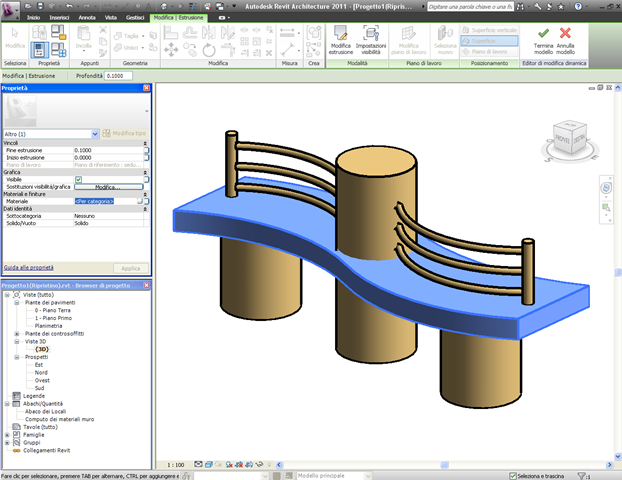Click Termina modello green checkmark

point(542,33)
